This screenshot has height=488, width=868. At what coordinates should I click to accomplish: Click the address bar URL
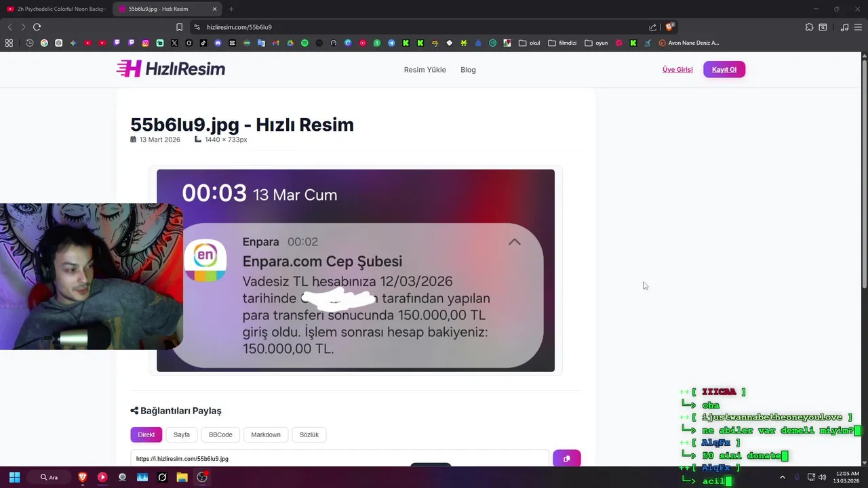pyautogui.click(x=239, y=27)
